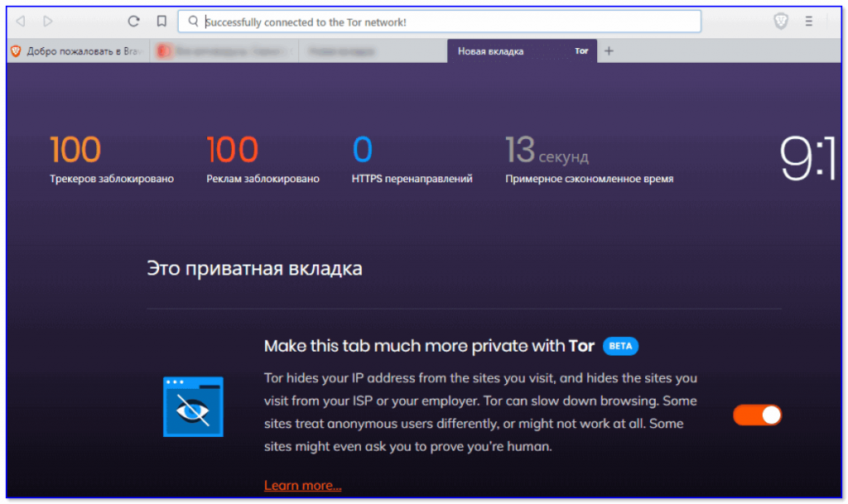Select the 'Новая вкладка' Tor tab
The height and width of the screenshot is (504, 848).
click(522, 51)
